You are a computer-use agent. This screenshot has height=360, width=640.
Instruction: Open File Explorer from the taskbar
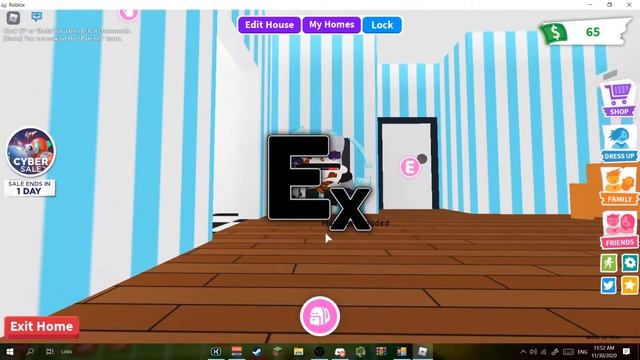tap(298, 351)
